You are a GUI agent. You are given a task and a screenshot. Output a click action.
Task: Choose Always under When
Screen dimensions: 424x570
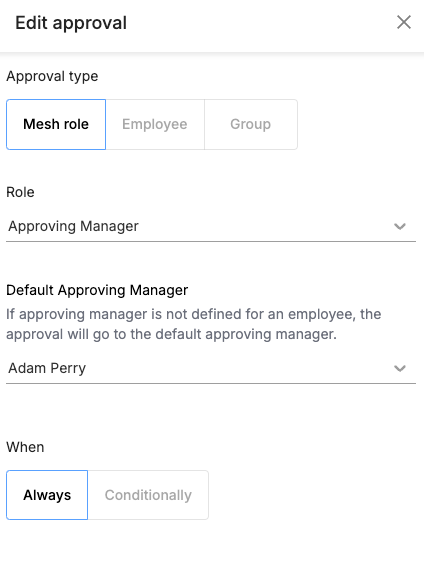pyautogui.click(x=47, y=495)
